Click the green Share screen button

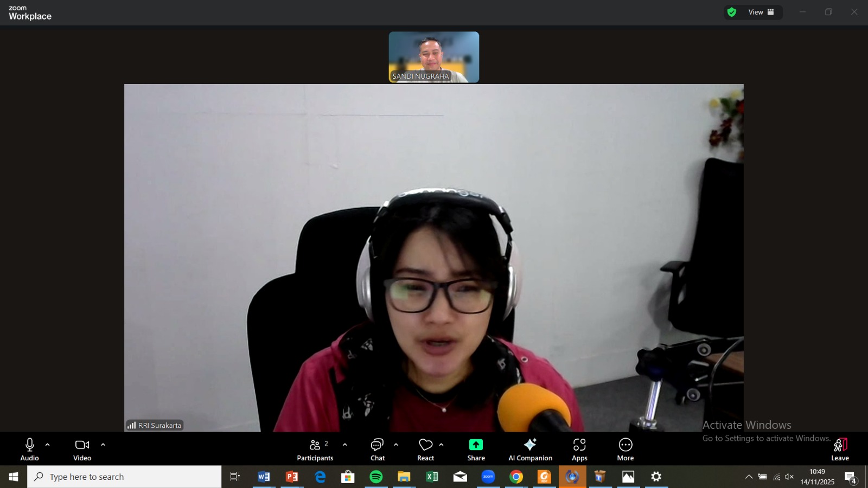pos(476,449)
